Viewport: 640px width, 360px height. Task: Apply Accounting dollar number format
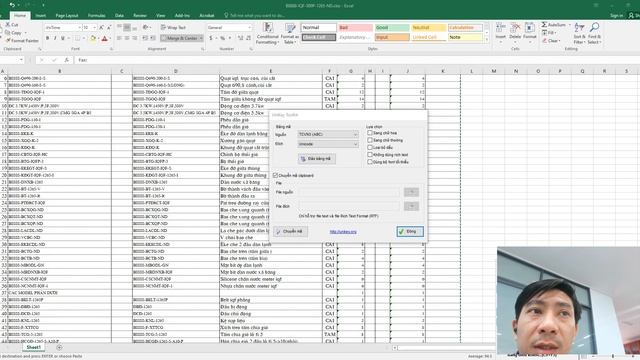pos(211,38)
